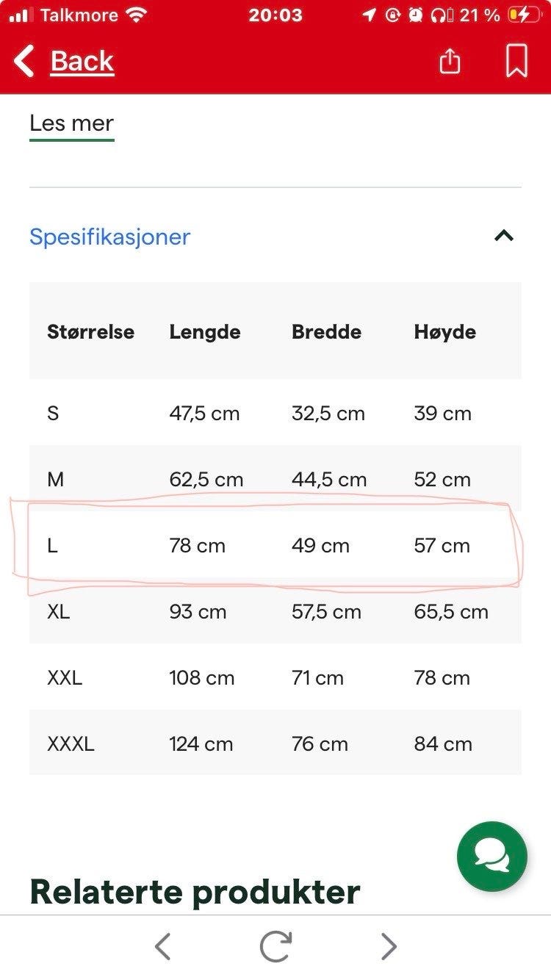Tap the battery indicator in status bar

coord(522,15)
